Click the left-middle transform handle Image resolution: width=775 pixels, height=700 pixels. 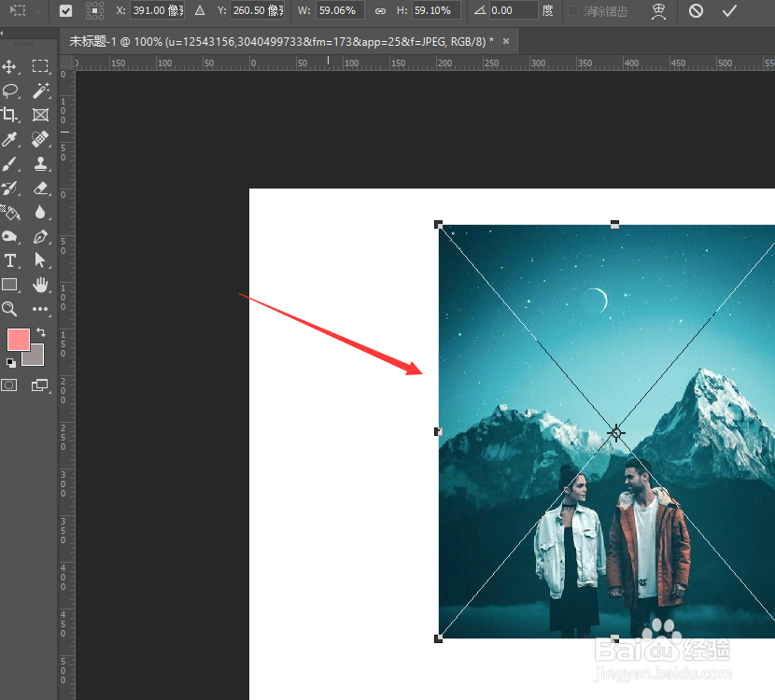coord(439,432)
